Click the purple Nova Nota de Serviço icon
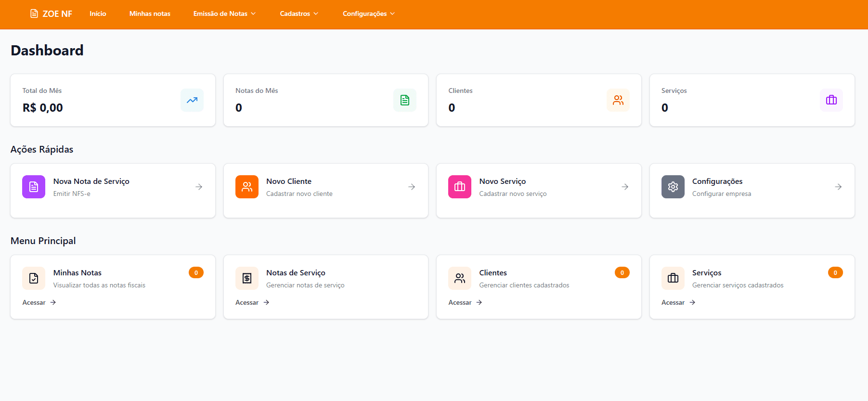Viewport: 868px width, 401px height. [x=34, y=187]
